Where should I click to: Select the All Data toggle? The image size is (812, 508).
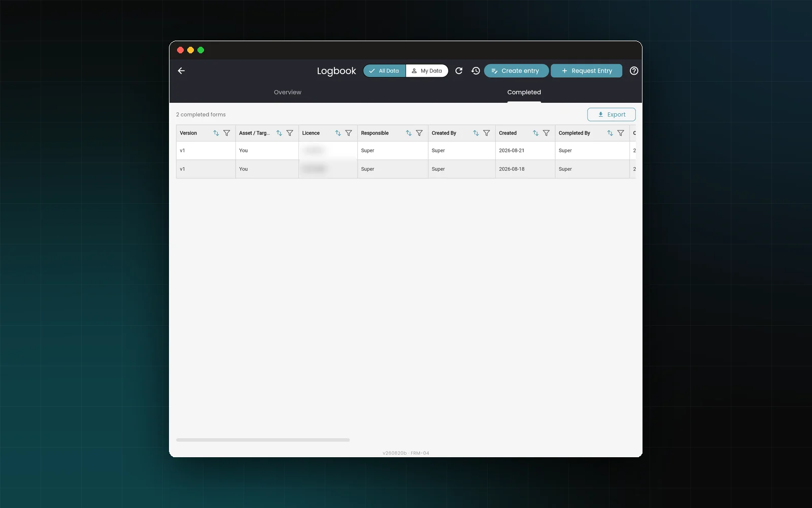tap(385, 71)
